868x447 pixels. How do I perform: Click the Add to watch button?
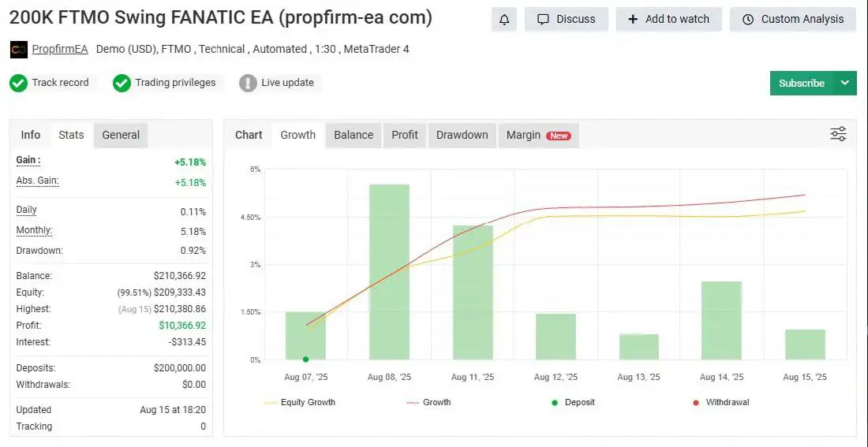[x=668, y=19]
